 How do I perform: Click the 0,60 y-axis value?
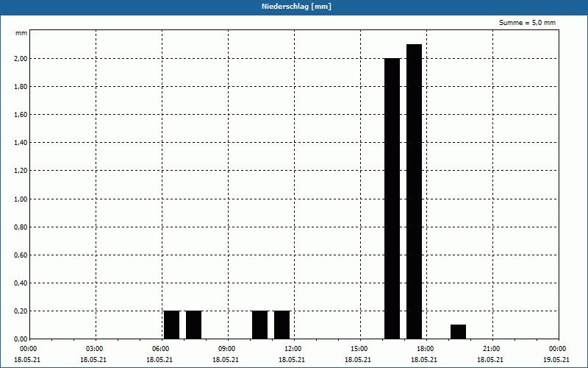21,255
